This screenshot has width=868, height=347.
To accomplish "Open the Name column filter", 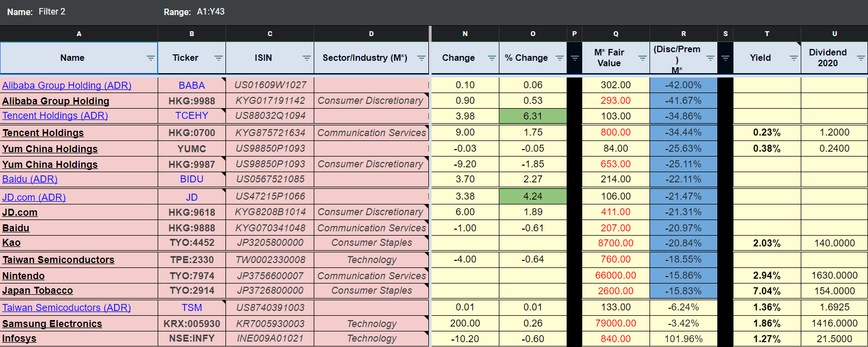I will point(151,58).
